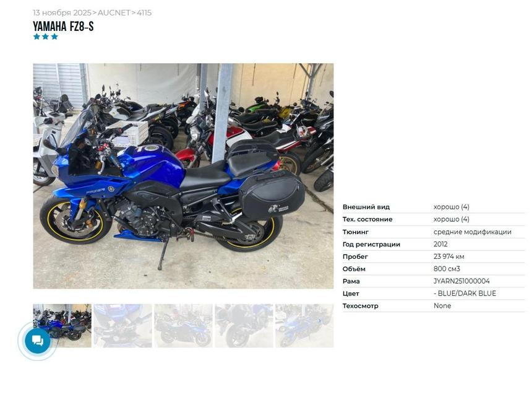Viewport: 532px width, 400px height.
Task: Follow the AUCNET breadcrumb link
Action: [114, 13]
